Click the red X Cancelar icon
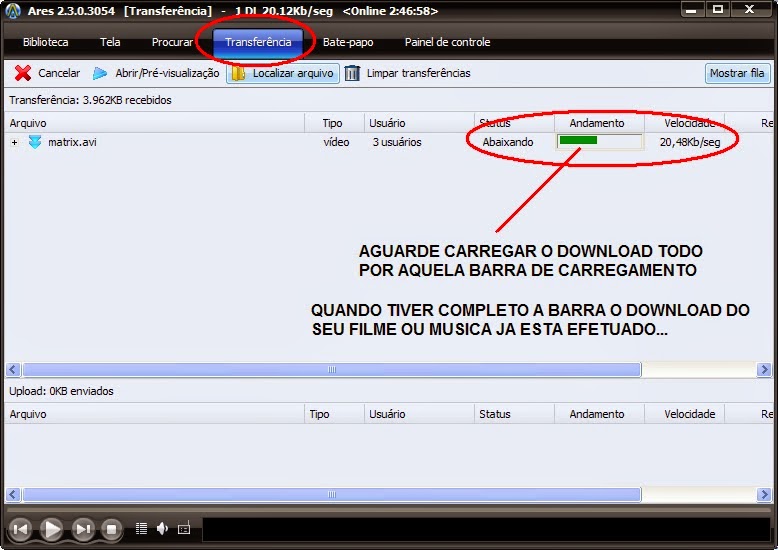This screenshot has width=778, height=550. (x=23, y=73)
